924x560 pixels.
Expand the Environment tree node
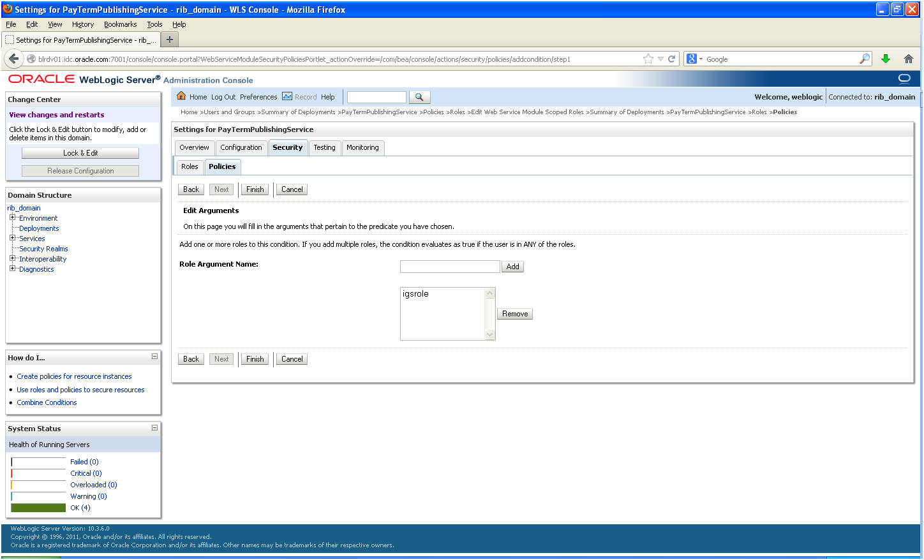[x=12, y=217]
